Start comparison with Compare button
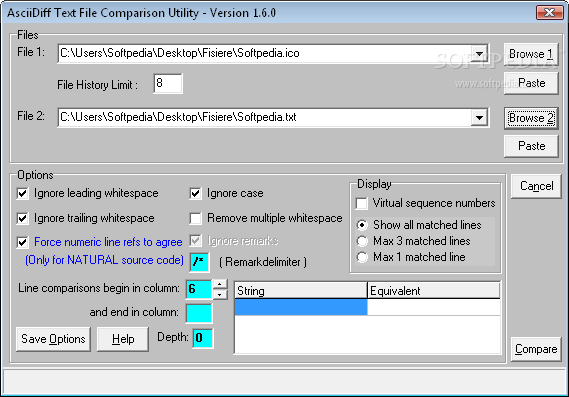The height and width of the screenshot is (397, 569). (x=536, y=349)
